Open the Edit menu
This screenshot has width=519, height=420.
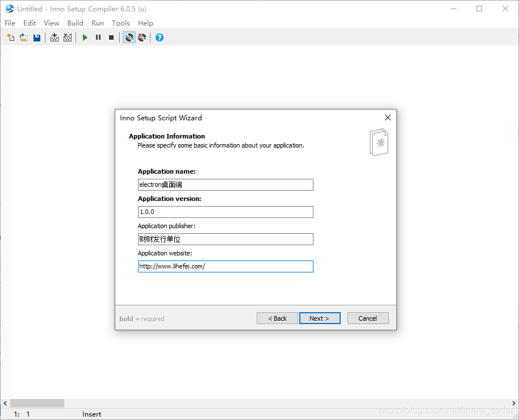click(30, 23)
